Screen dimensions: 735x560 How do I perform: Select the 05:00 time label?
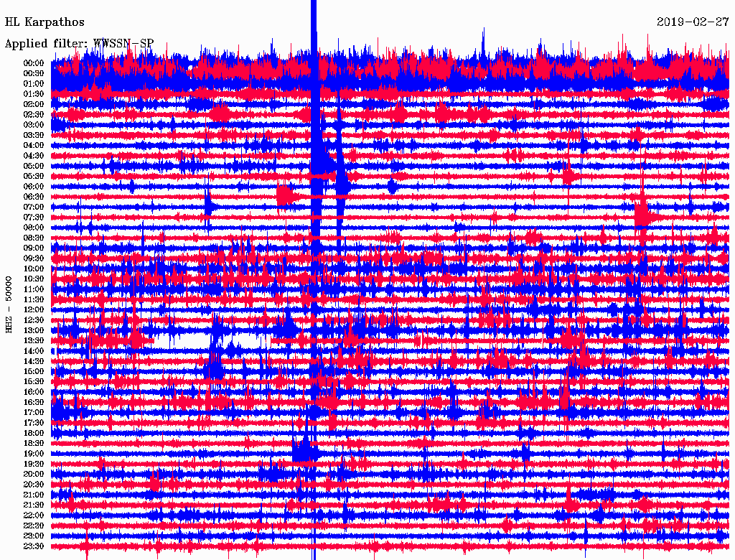34,166
